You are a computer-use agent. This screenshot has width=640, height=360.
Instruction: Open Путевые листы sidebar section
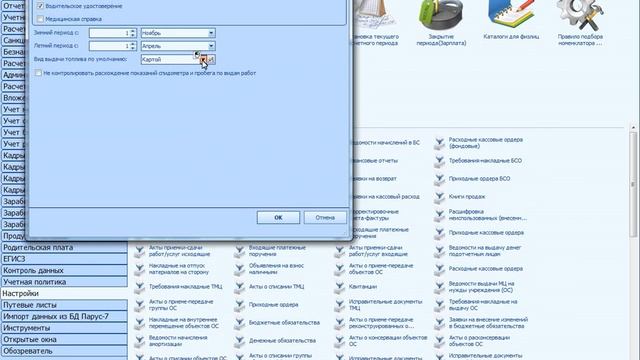(64, 305)
